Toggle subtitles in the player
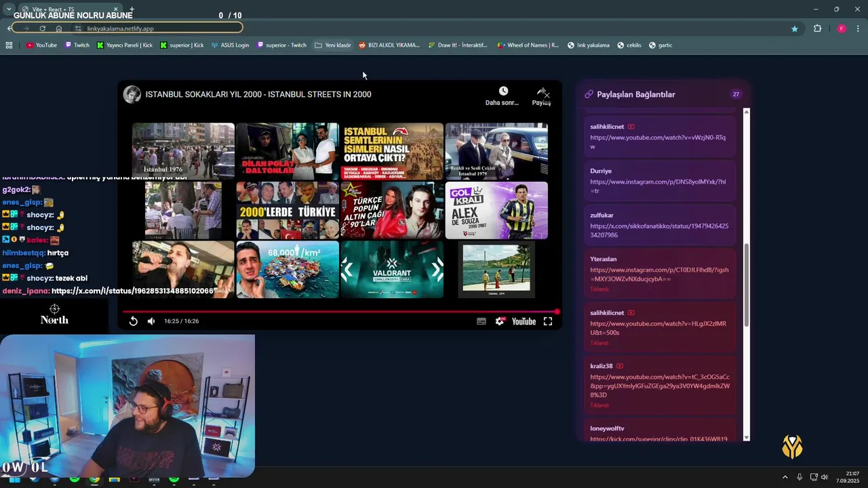This screenshot has width=868, height=488. (x=481, y=321)
